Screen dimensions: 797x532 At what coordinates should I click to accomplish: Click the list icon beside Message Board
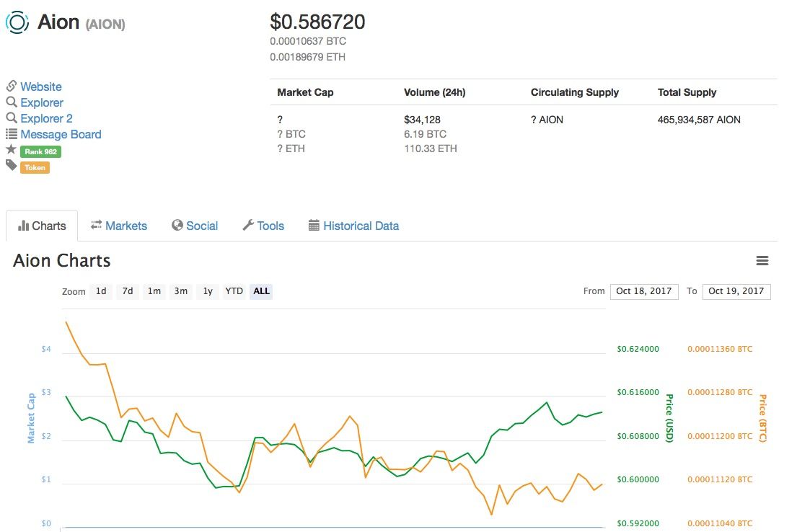(x=12, y=134)
